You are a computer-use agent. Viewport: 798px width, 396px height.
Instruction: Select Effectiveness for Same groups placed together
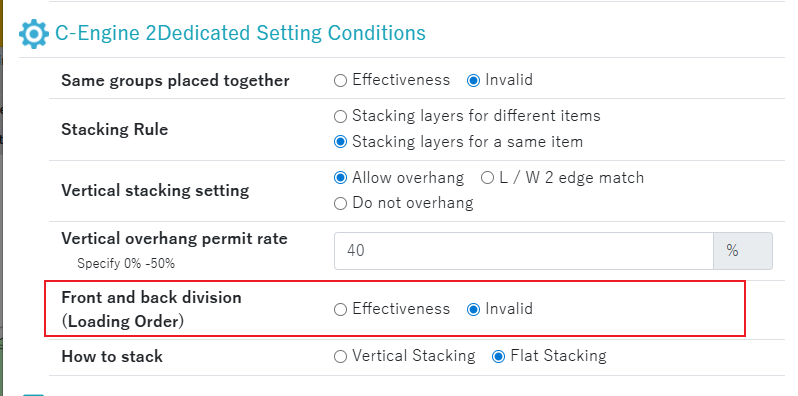point(340,80)
